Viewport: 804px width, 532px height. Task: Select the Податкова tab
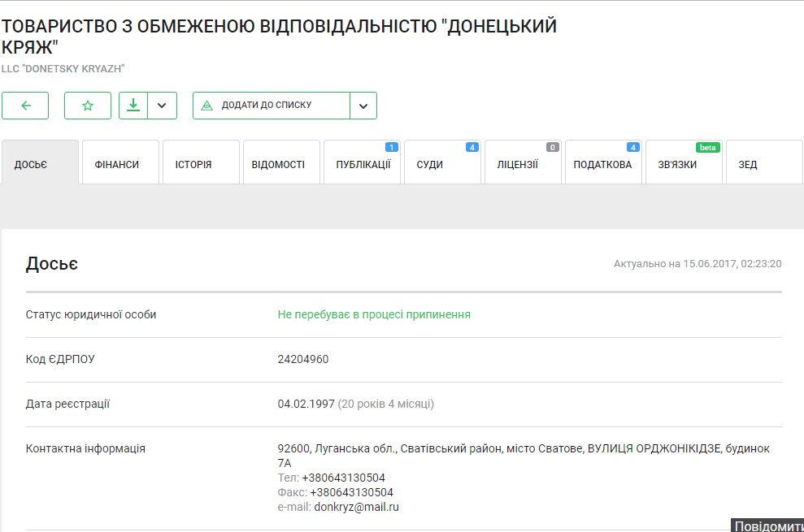[x=602, y=164]
